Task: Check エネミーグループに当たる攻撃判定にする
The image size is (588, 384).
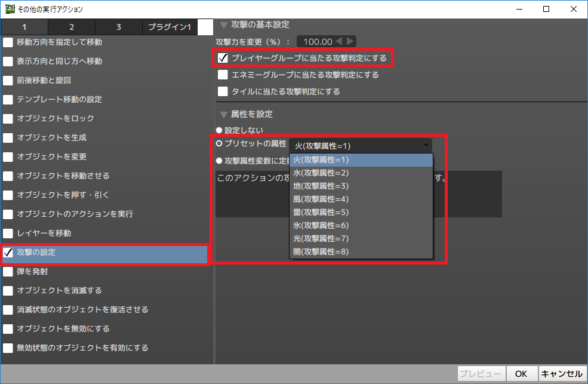Action: [x=223, y=75]
